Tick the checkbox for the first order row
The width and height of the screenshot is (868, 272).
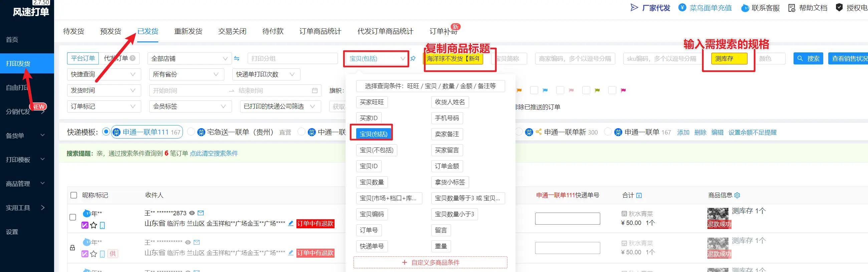click(72, 217)
